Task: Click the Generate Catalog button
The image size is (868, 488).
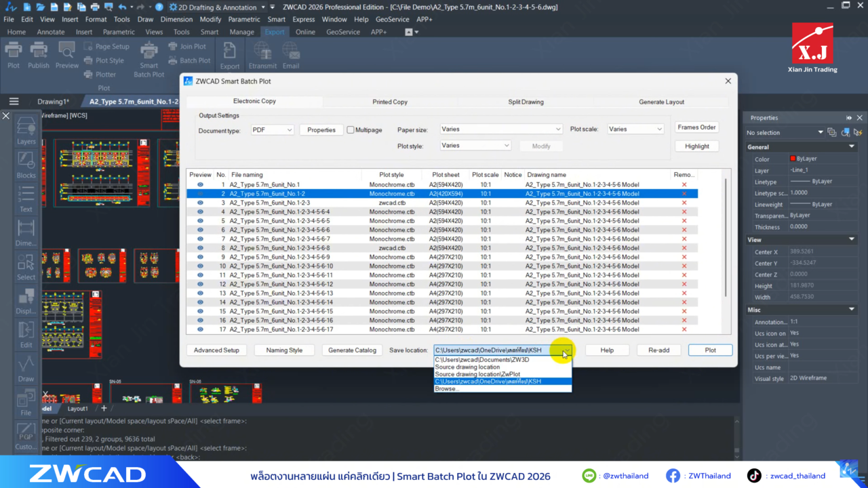Action: pyautogui.click(x=352, y=350)
